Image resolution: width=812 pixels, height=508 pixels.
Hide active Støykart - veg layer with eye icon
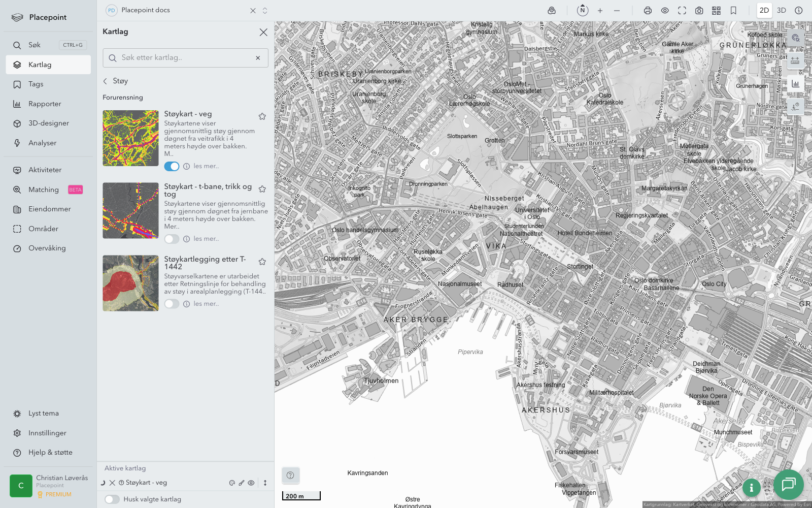[251, 483]
